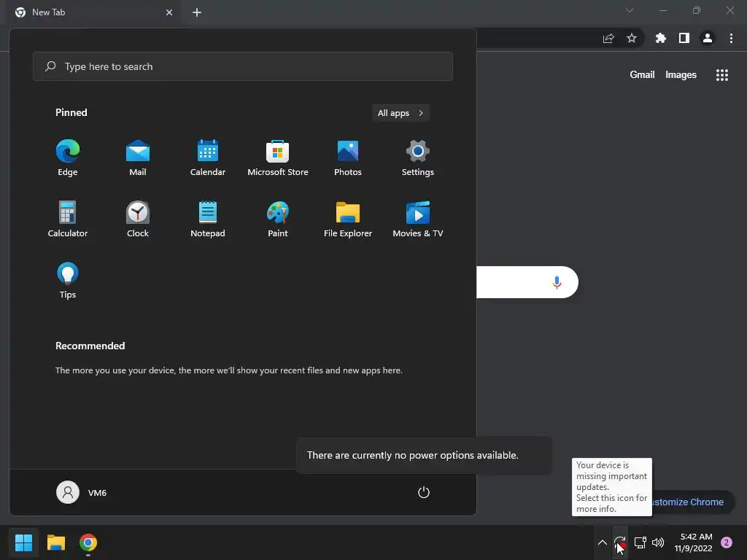Start voice search with microphone icon
This screenshot has width=747, height=560.
click(557, 282)
